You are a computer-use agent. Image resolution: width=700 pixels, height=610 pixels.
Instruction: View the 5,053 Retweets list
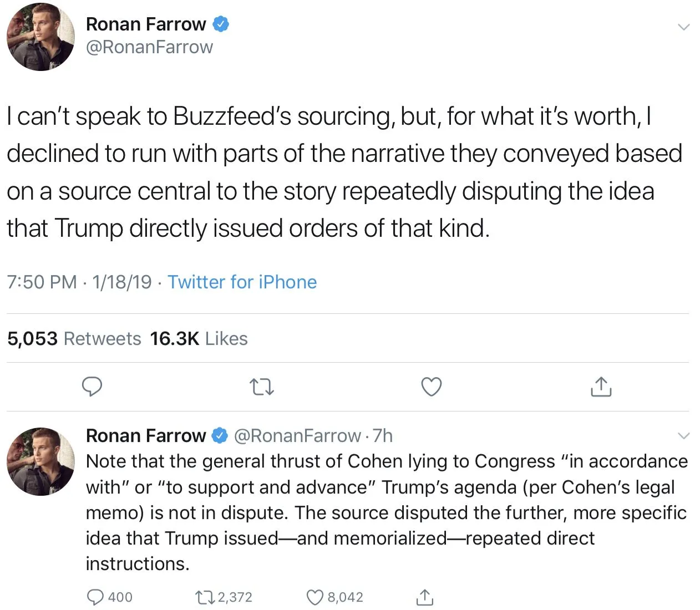(74, 338)
